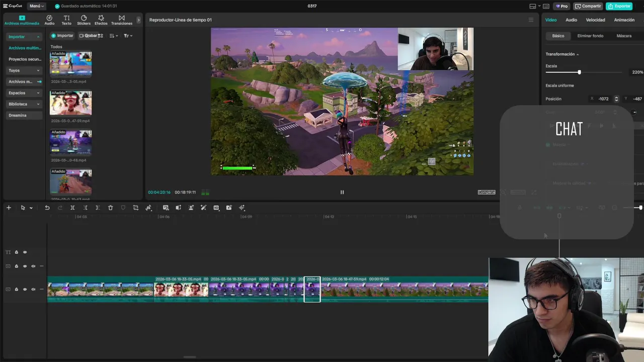The image size is (644, 362).
Task: Open the player panel hamburger menu
Action: (531, 20)
